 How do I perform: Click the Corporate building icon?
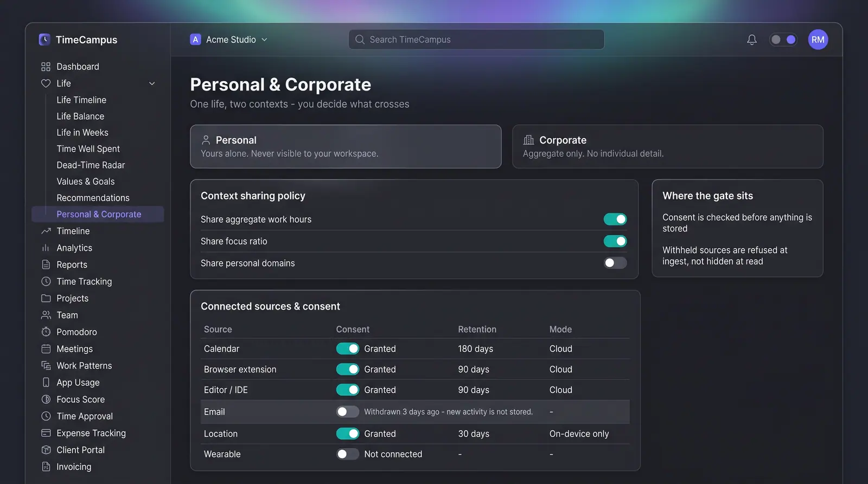pyautogui.click(x=528, y=140)
